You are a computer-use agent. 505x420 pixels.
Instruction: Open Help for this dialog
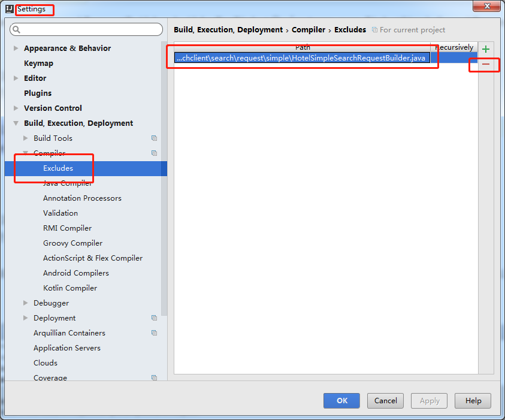[473, 400]
